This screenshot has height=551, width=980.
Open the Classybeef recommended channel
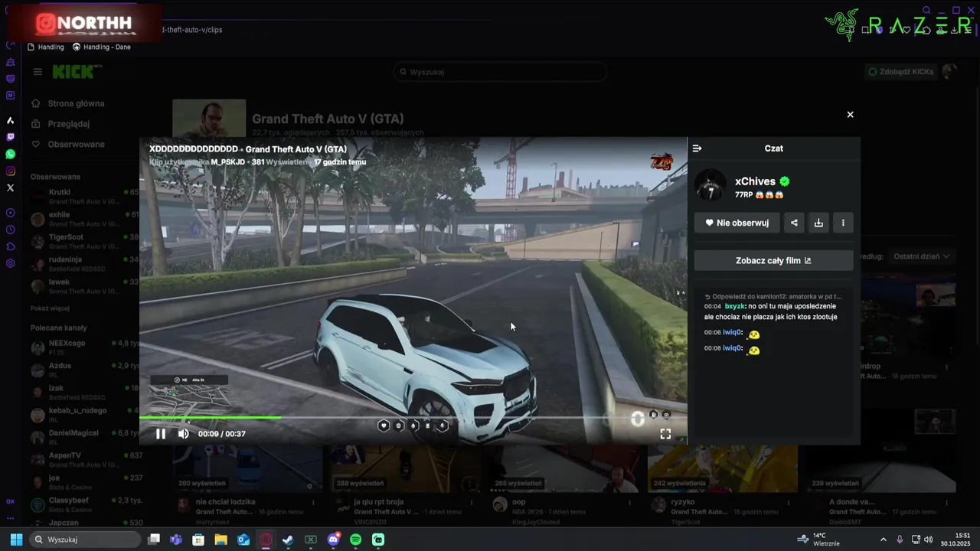tap(84, 504)
